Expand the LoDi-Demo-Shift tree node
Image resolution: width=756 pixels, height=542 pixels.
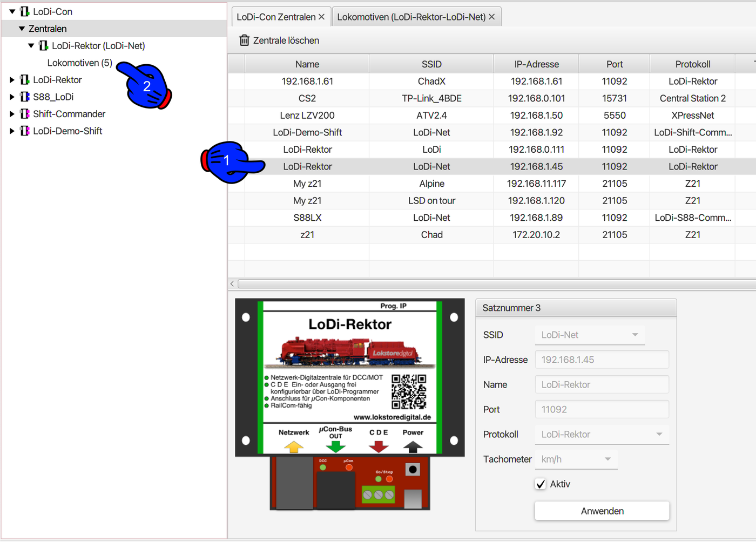point(12,131)
